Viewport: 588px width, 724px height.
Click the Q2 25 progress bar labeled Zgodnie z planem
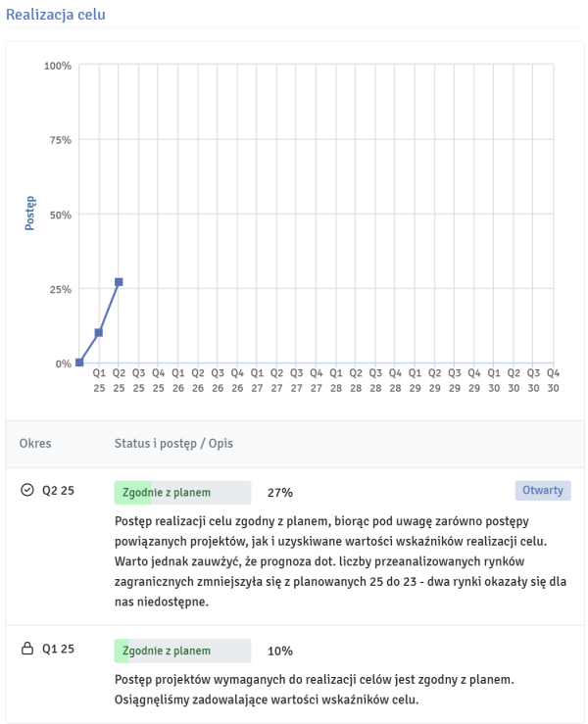182,492
